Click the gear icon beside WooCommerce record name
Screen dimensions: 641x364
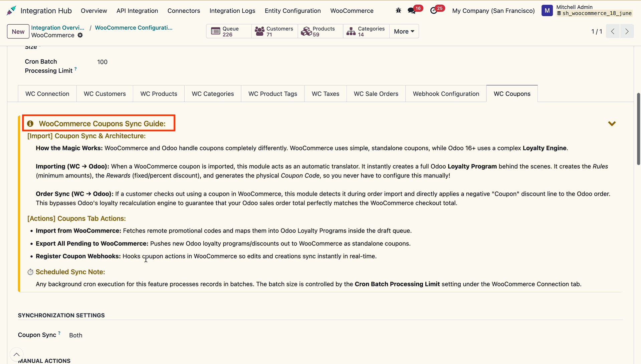[80, 35]
